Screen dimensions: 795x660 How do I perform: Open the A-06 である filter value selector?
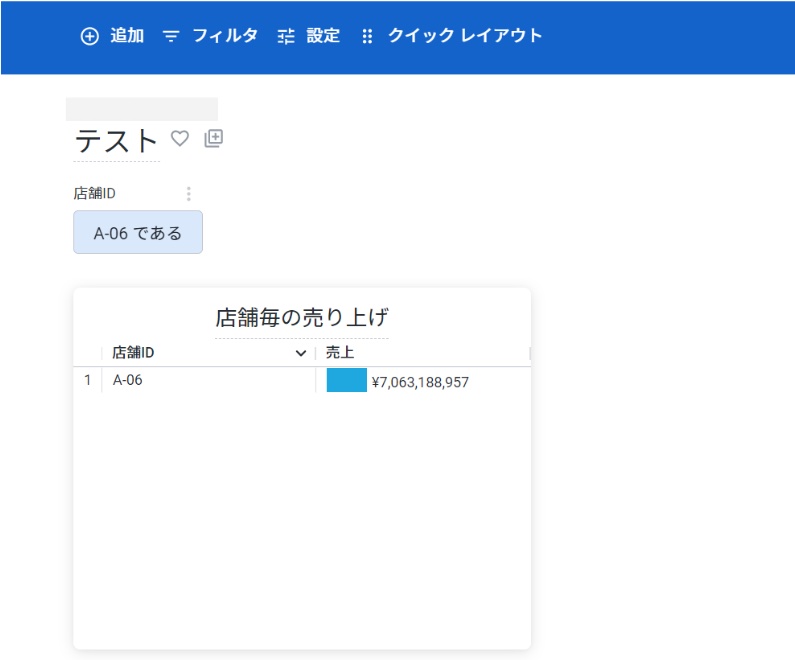tap(138, 233)
